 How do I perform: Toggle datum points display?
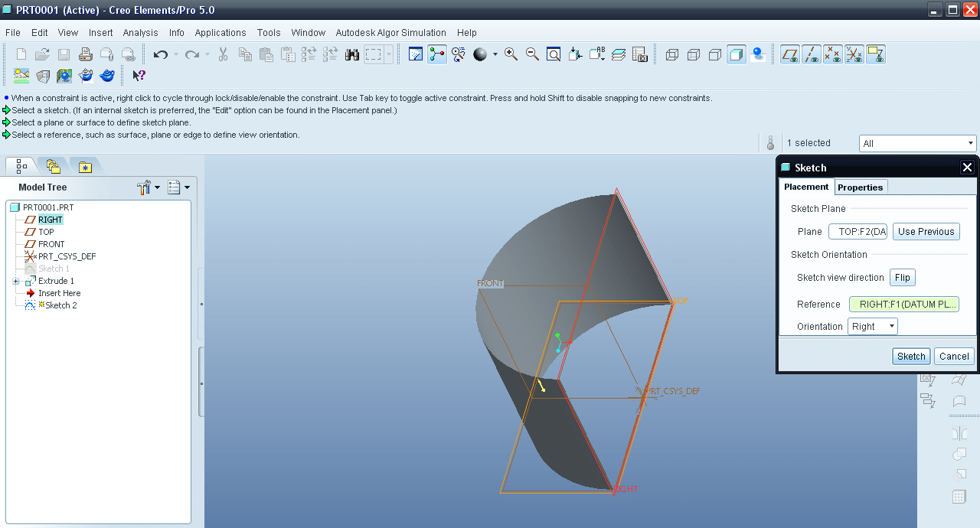pyautogui.click(x=833, y=54)
